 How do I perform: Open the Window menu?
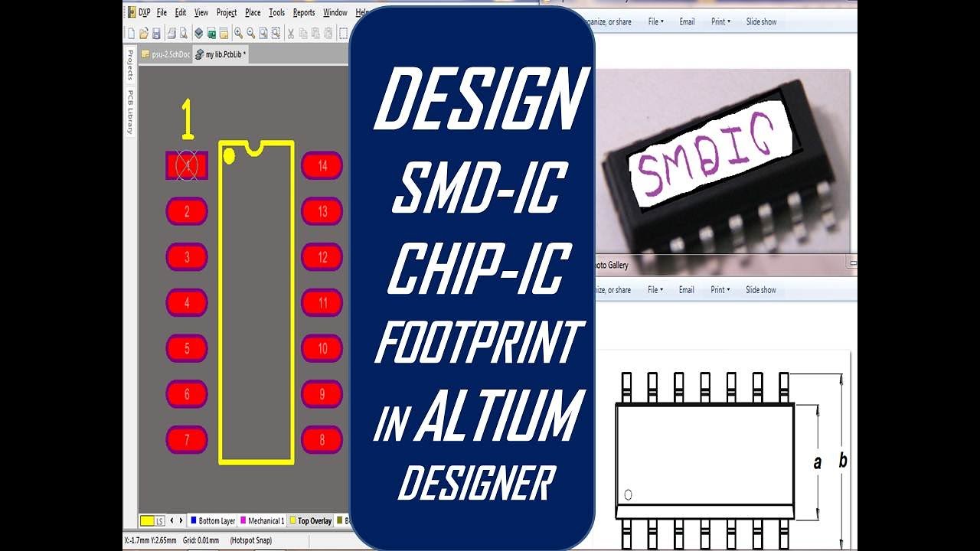(x=335, y=12)
